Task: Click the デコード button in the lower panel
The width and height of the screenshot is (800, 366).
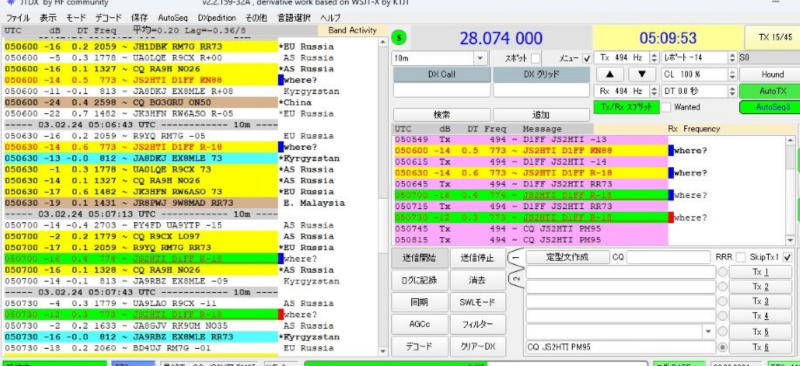Action: (x=420, y=347)
